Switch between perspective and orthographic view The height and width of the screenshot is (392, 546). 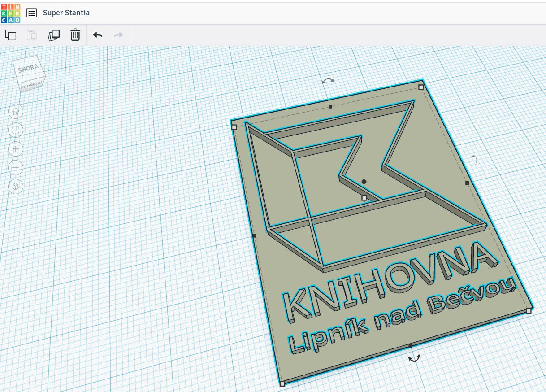(x=16, y=187)
